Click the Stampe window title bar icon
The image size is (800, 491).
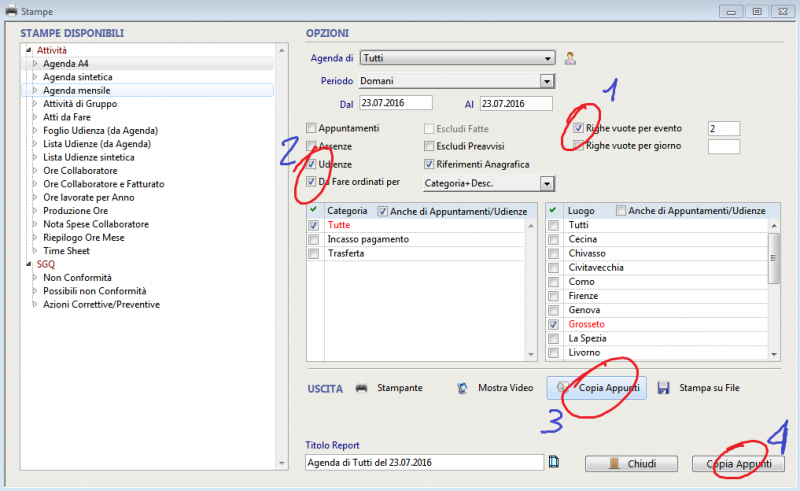[11, 10]
